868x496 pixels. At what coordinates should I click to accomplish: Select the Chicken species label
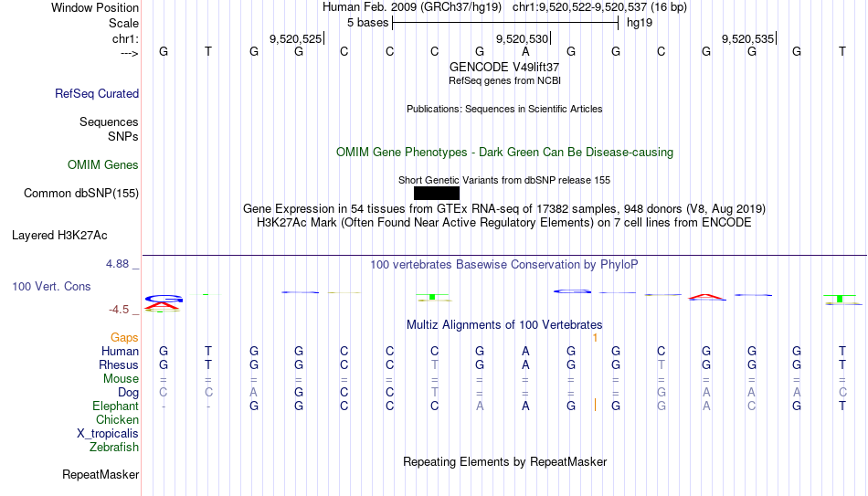point(117,419)
